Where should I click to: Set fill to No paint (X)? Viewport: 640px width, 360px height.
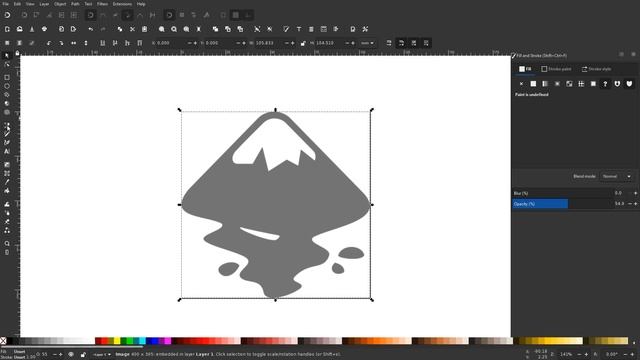(x=521, y=84)
